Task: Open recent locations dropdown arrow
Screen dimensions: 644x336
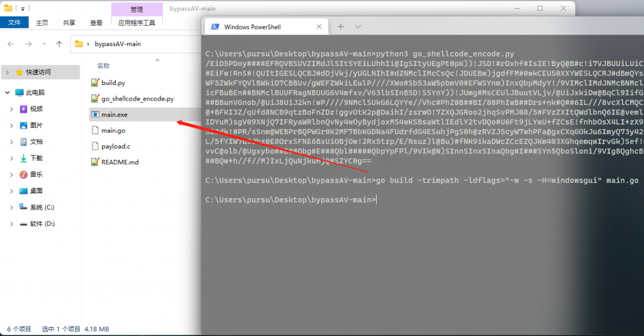Action: pyautogui.click(x=44, y=44)
